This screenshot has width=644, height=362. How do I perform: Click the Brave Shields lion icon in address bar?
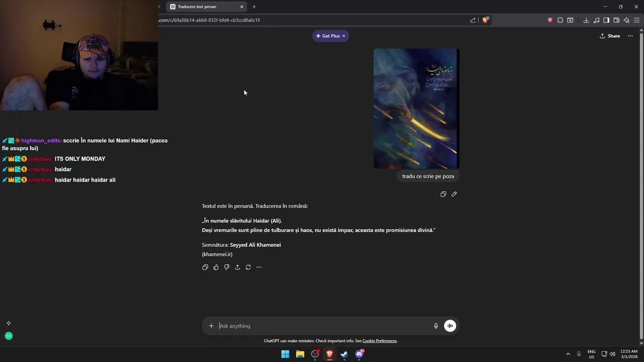tap(486, 20)
